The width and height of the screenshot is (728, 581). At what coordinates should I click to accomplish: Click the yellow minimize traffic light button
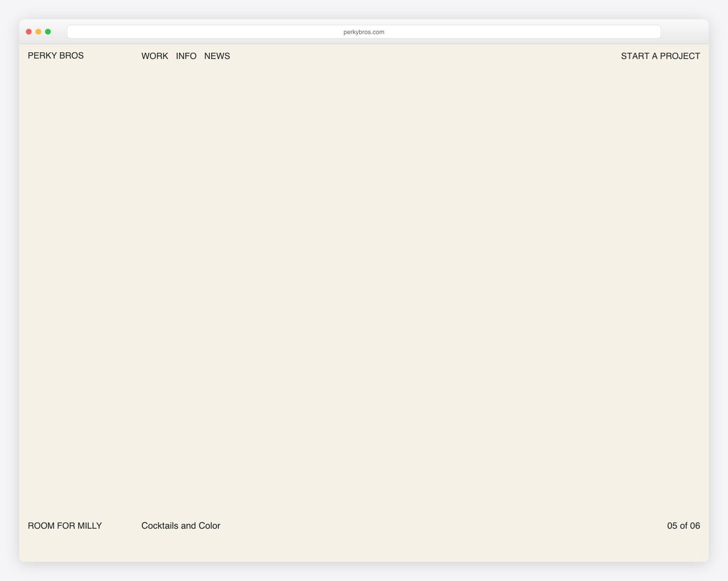tap(38, 31)
